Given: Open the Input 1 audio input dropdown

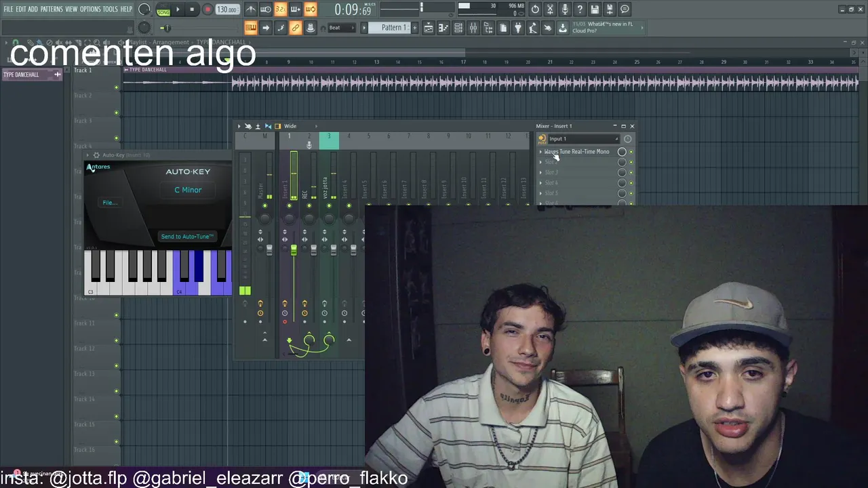Looking at the screenshot, I should coord(583,139).
